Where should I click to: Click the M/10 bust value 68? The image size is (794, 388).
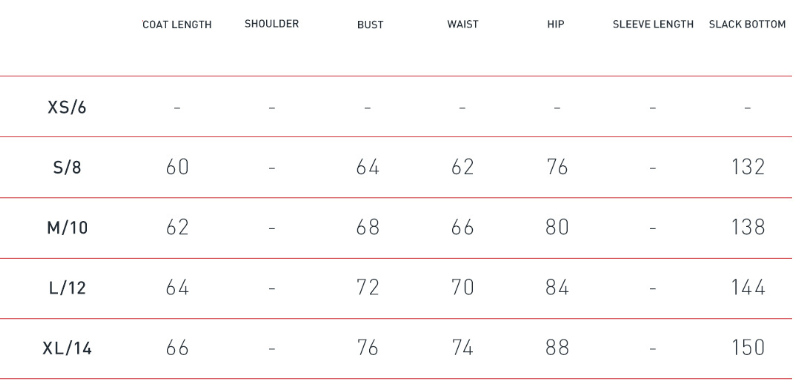[x=367, y=227]
